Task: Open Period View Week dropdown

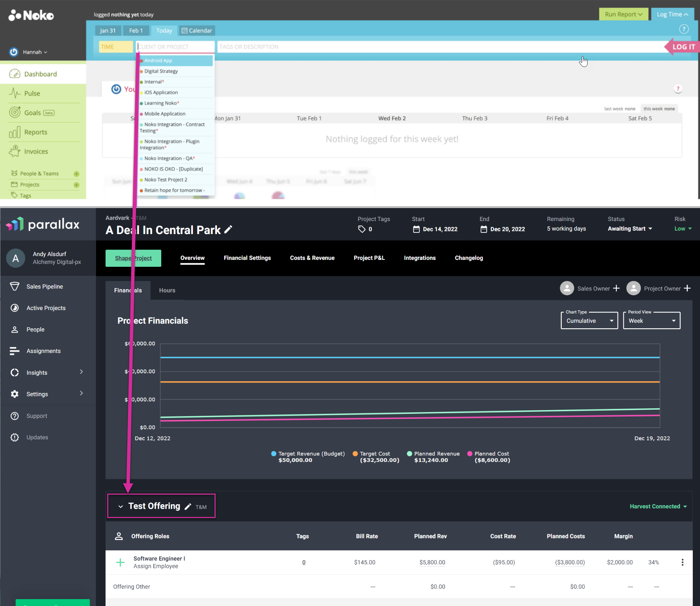Action: pyautogui.click(x=652, y=320)
